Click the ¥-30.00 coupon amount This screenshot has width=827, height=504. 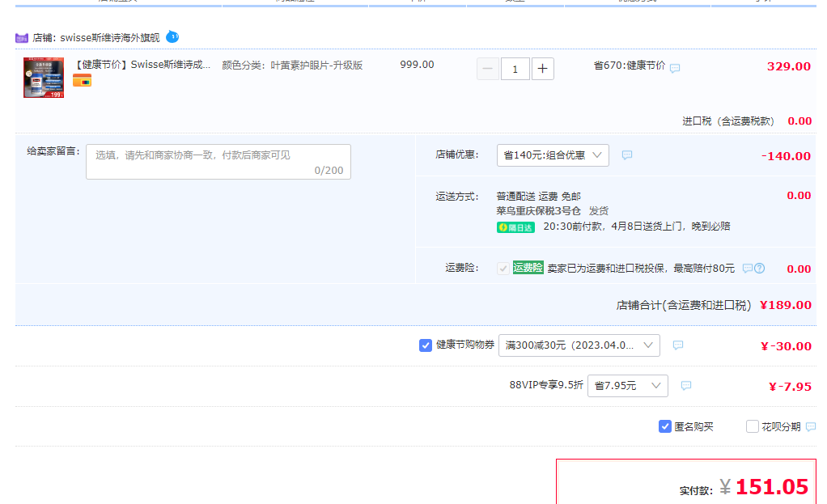[x=786, y=346]
